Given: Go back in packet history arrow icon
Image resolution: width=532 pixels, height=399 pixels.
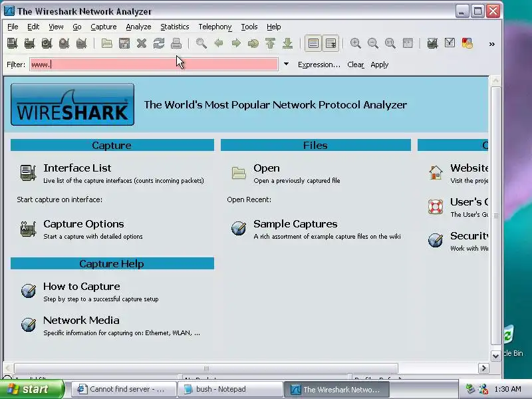Looking at the screenshot, I should tap(219, 43).
